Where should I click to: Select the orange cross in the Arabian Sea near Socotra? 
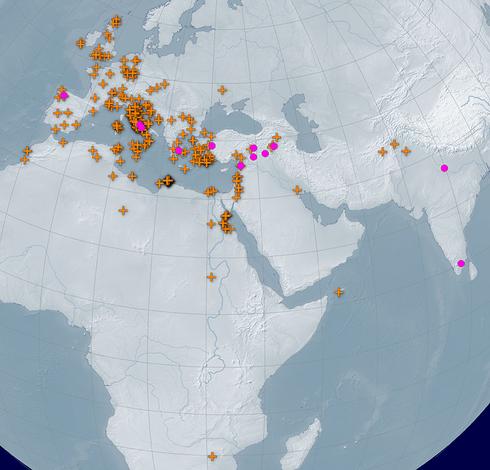tap(339, 292)
